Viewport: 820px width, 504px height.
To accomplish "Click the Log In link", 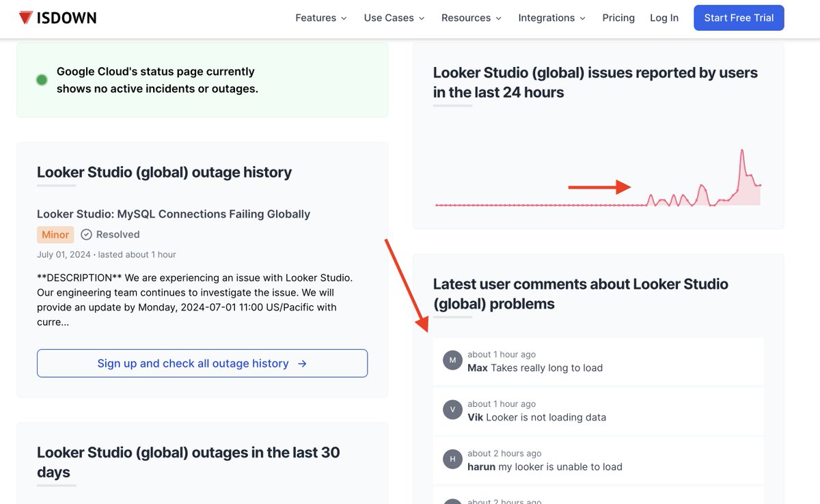I will coord(664,18).
